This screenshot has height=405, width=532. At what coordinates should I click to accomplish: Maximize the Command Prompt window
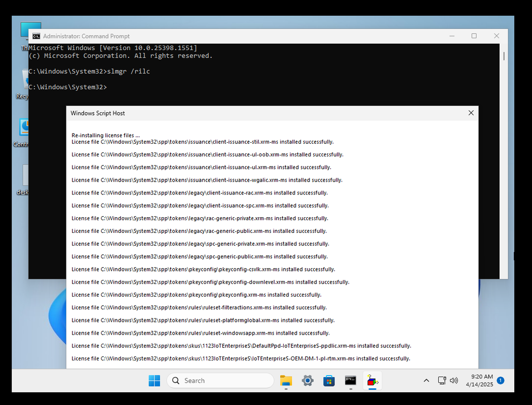474,36
